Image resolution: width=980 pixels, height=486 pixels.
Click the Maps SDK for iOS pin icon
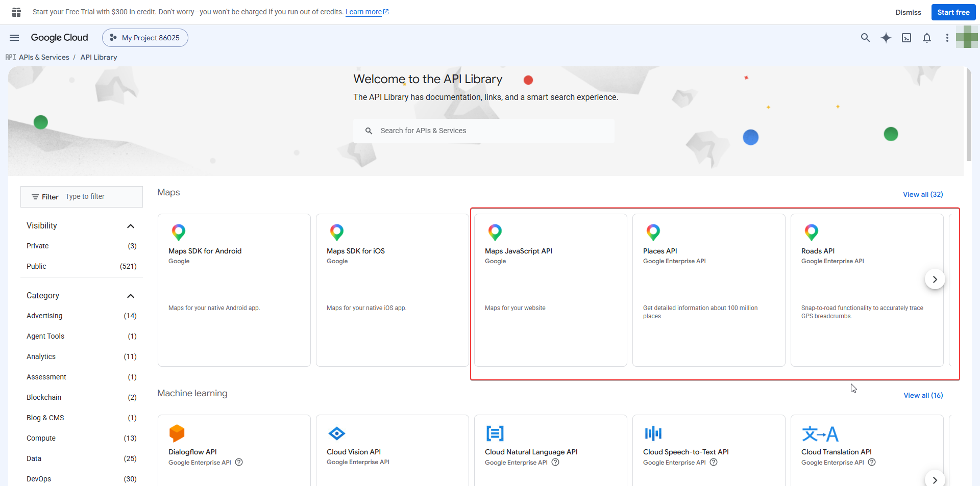pyautogui.click(x=336, y=233)
